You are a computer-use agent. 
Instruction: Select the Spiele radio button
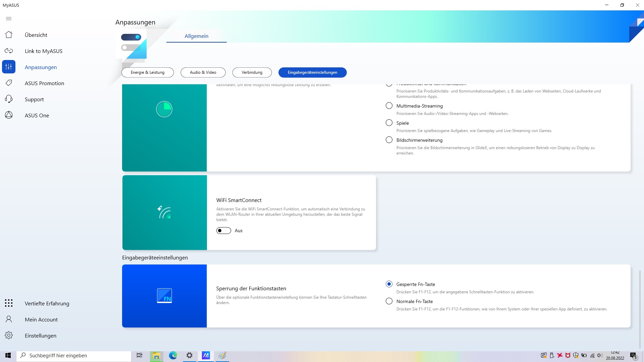tap(389, 123)
